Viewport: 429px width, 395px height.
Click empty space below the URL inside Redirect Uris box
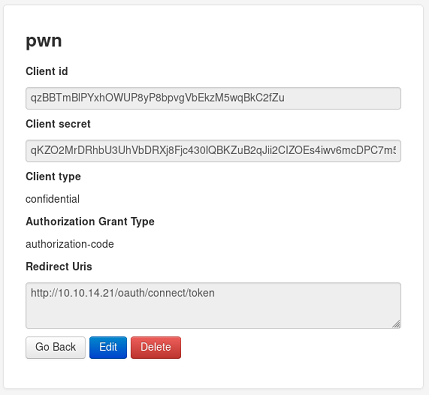coord(213,315)
